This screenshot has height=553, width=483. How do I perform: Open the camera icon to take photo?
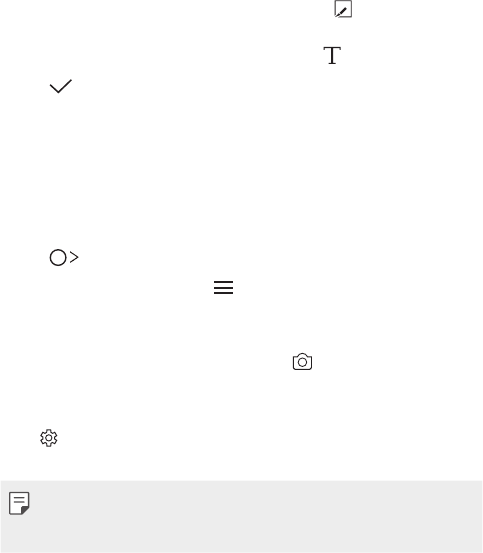click(x=302, y=361)
